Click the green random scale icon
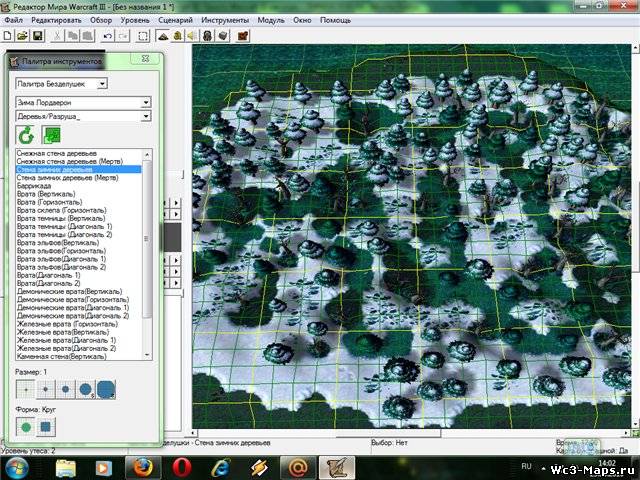The image size is (640, 480). point(49,135)
